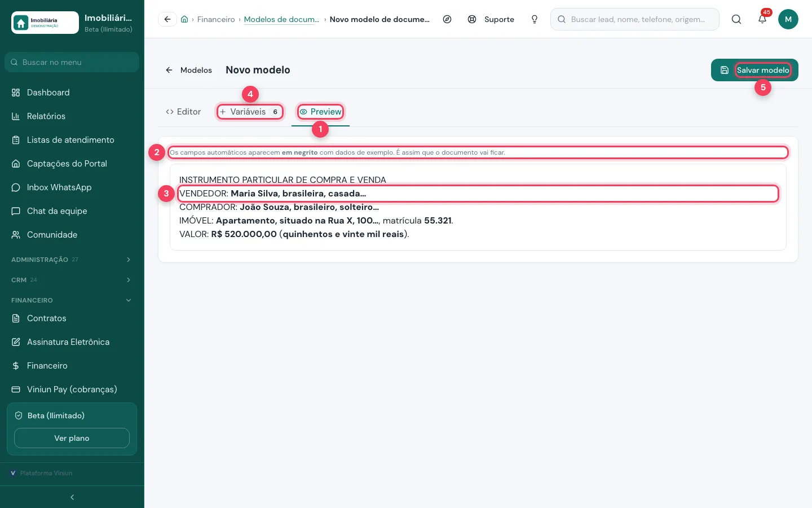Collapse the sidebar with chevron
This screenshot has height=508, width=812.
(x=72, y=497)
